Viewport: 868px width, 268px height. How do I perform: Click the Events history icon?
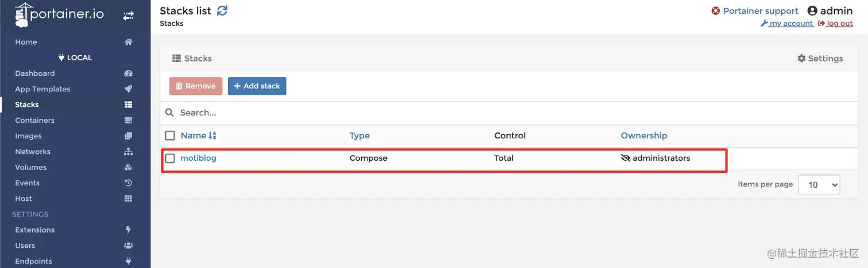tap(128, 183)
